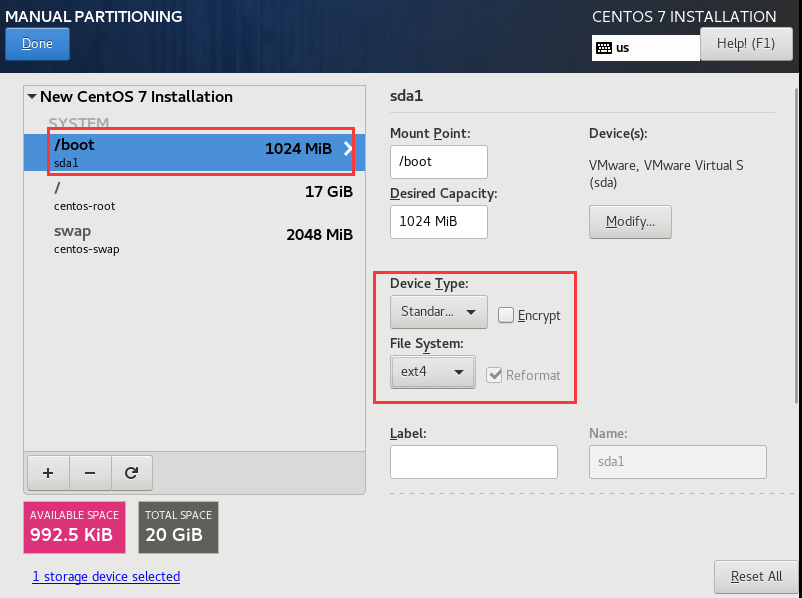This screenshot has width=802, height=598.
Task: Click the 2048 MiB swap size value
Action: pyautogui.click(x=320, y=235)
